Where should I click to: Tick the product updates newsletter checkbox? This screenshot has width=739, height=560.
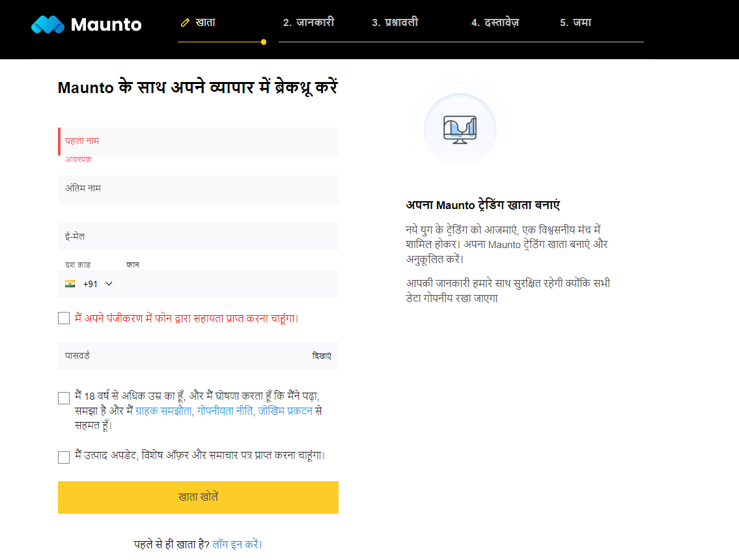[x=64, y=457]
